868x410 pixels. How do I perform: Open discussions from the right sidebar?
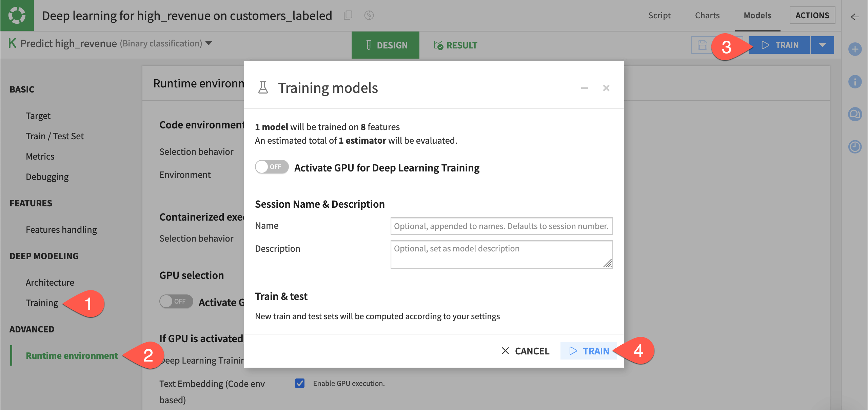pos(855,114)
